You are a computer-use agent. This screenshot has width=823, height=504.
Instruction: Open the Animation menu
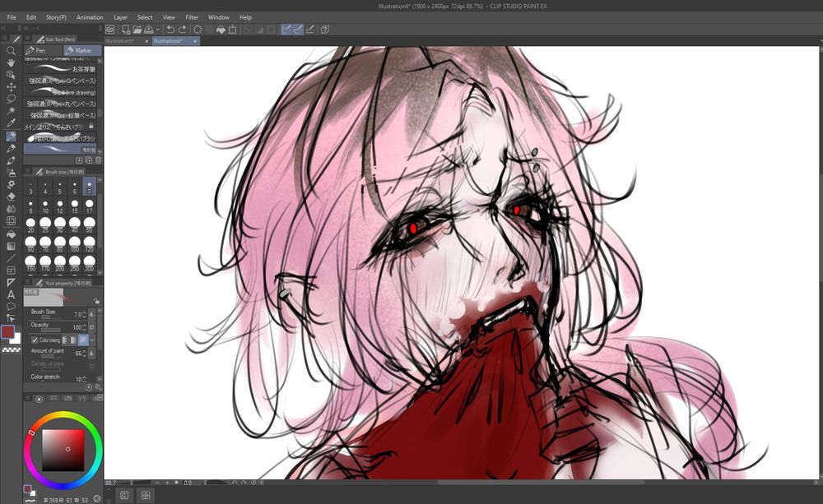pos(90,17)
